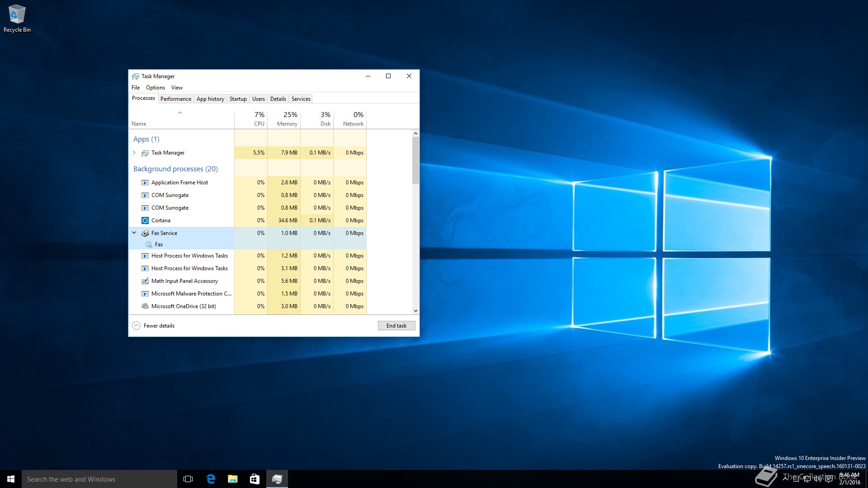Select the Math Input Panel Accessory row
This screenshot has height=488, width=868.
point(248,281)
